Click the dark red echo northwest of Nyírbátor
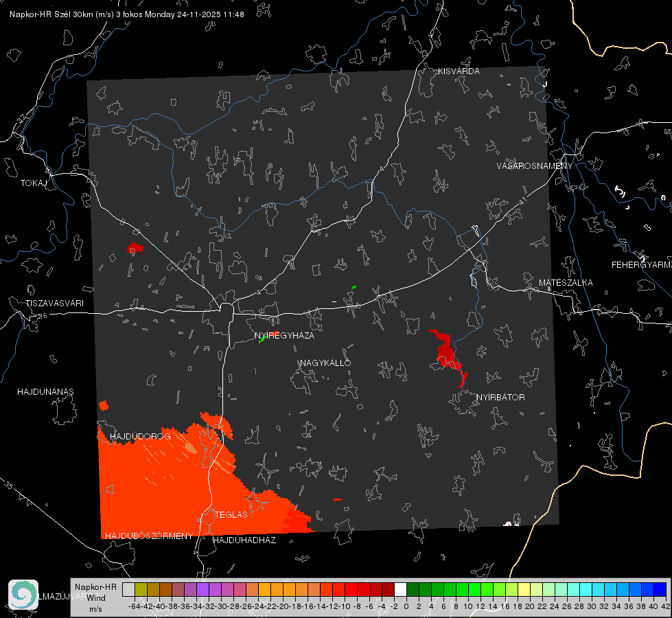This screenshot has height=618, width=672. [448, 354]
